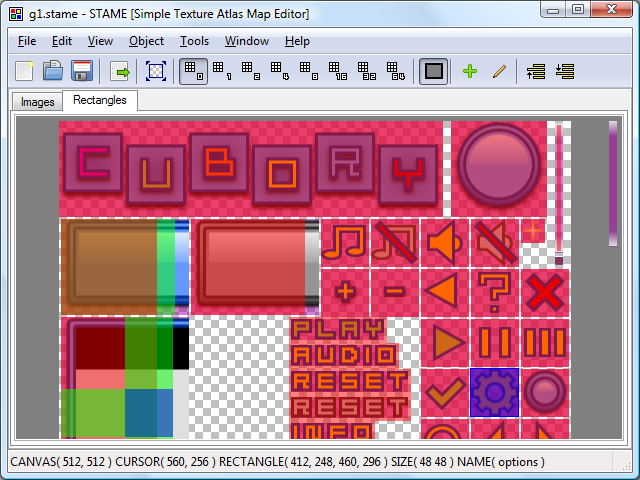
Task: Open the Tools menu
Action: point(194,41)
